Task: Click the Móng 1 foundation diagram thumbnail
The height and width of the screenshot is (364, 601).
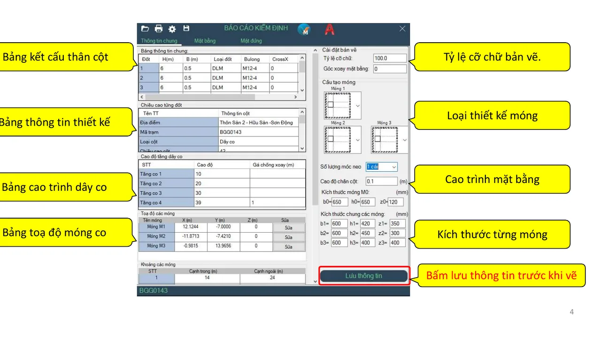Action: 339,106
